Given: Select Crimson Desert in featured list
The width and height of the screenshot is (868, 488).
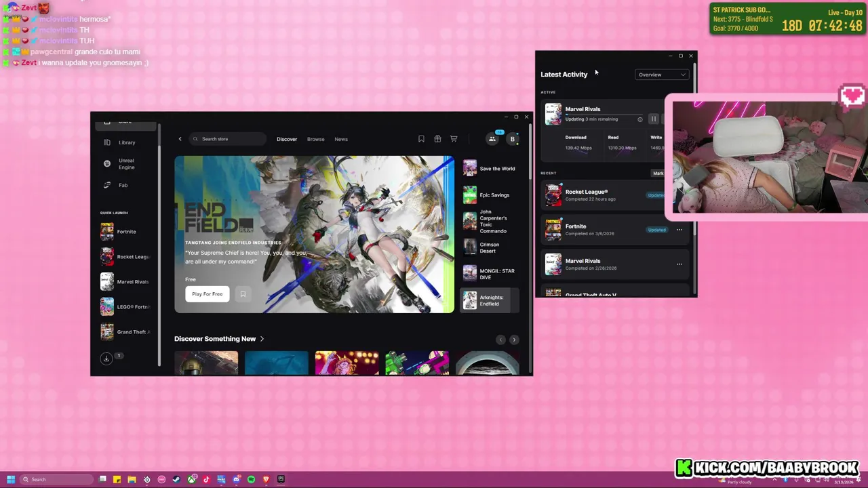Looking at the screenshot, I should 490,247.
